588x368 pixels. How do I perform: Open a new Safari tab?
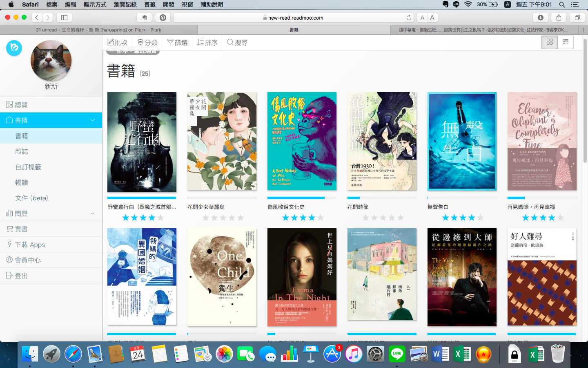(x=583, y=30)
